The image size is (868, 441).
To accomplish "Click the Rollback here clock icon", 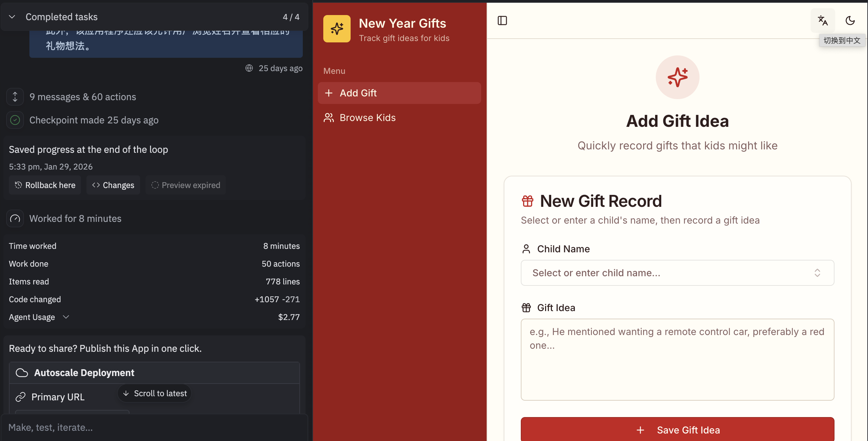I will tap(18, 185).
